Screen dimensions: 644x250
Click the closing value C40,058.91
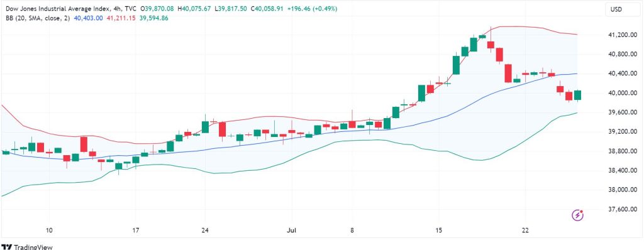265,8
